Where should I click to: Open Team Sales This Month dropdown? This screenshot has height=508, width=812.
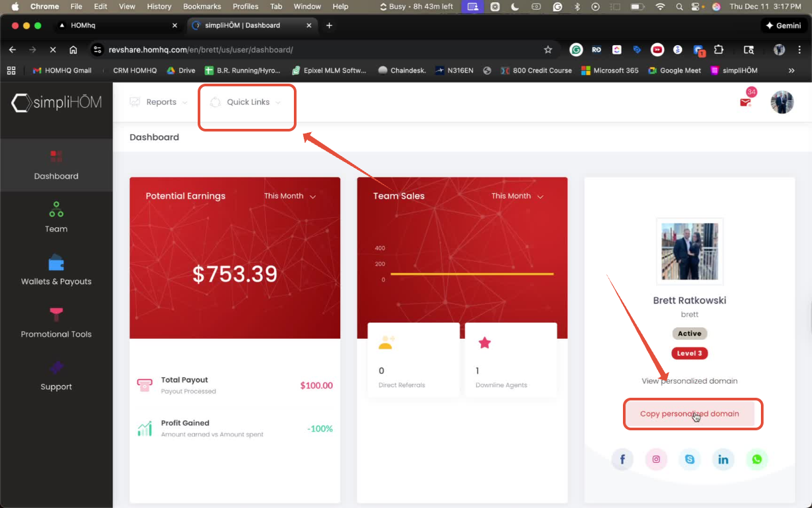point(517,196)
